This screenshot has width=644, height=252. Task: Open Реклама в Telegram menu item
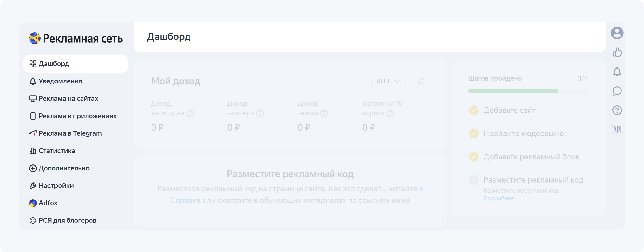70,133
